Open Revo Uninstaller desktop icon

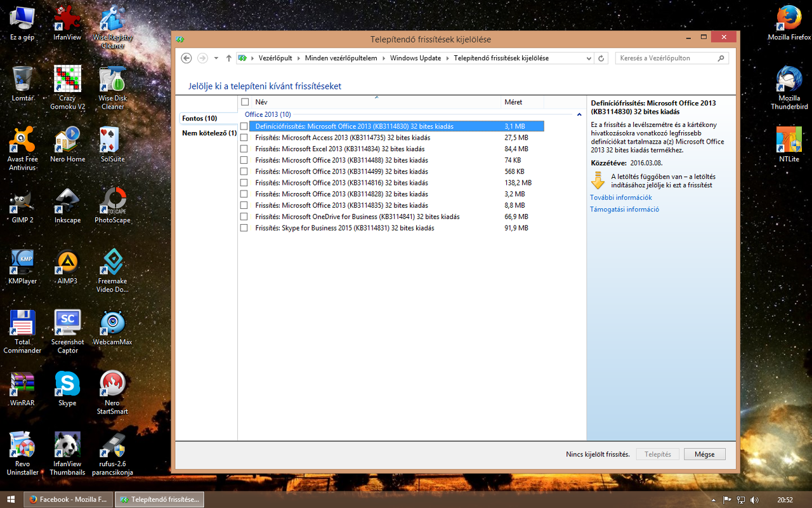pyautogui.click(x=22, y=454)
